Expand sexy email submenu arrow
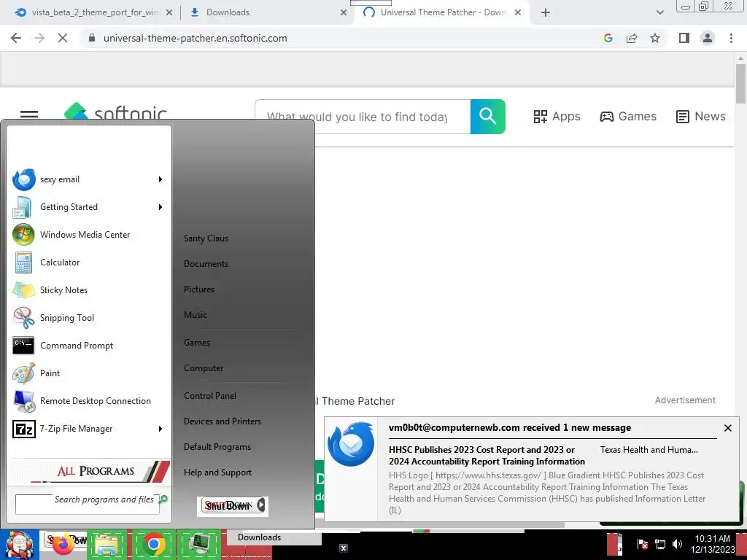Viewport: 747px width, 560px height. tap(160, 179)
